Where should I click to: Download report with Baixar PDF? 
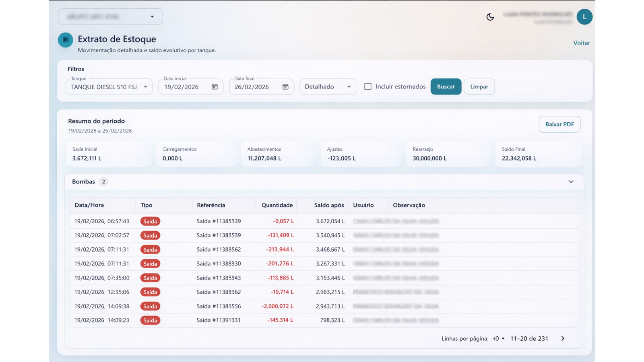point(559,124)
